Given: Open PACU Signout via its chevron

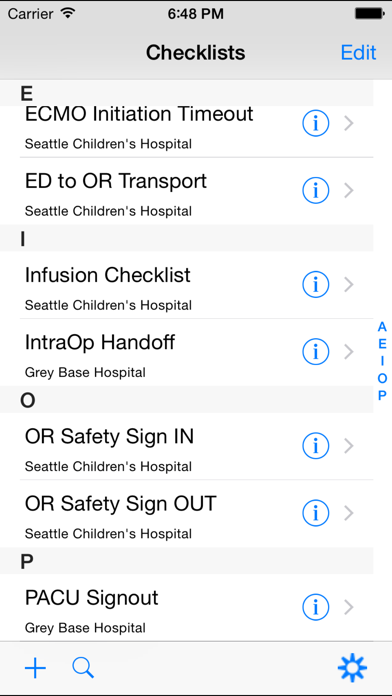Looking at the screenshot, I should click(349, 607).
